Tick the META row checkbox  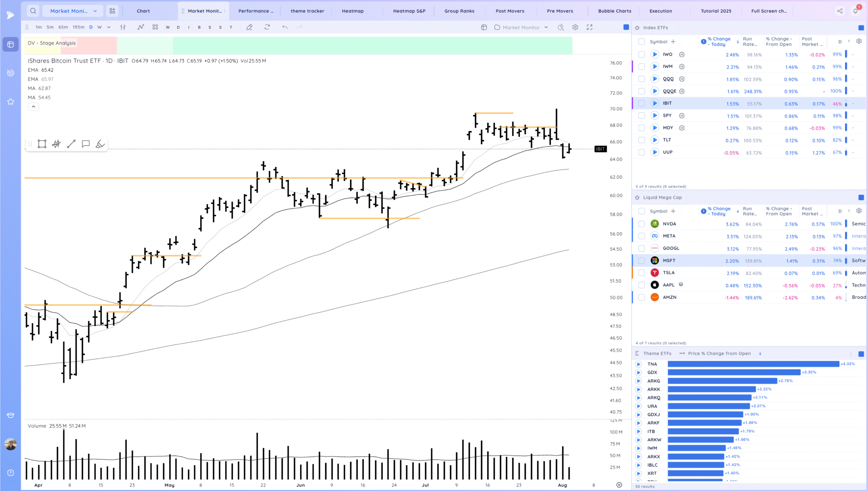click(642, 236)
